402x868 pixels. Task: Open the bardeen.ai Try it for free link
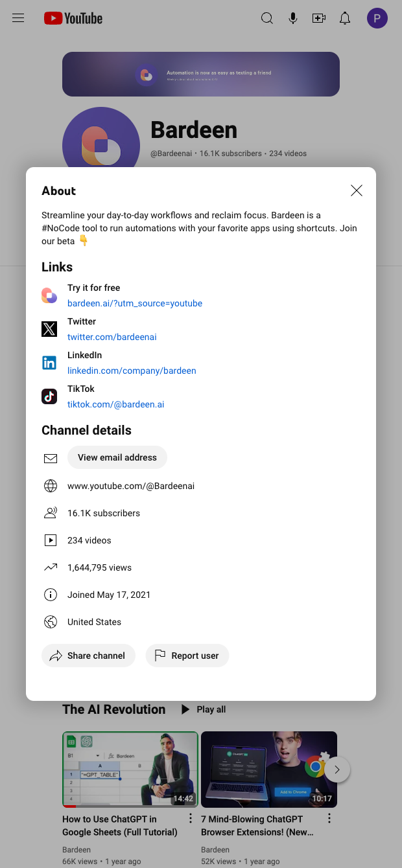[135, 303]
